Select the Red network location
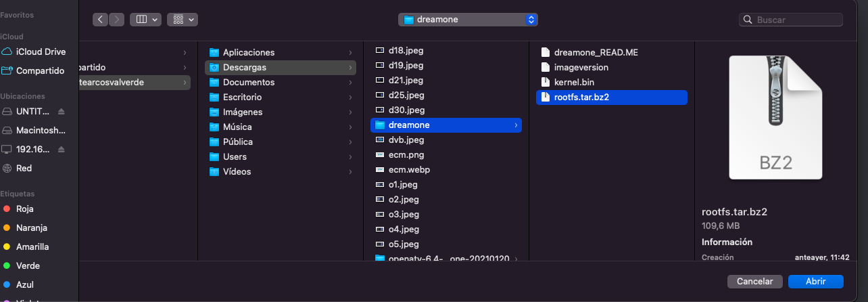 pos(24,168)
